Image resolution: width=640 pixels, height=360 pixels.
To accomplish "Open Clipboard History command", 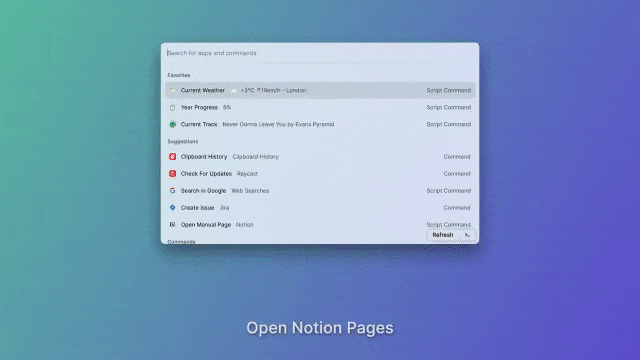I will (320, 157).
